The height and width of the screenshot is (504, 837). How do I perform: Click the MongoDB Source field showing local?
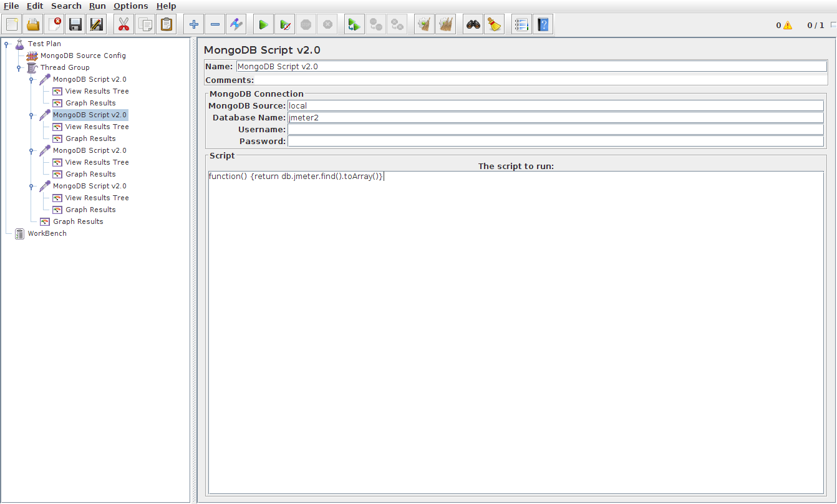click(556, 105)
